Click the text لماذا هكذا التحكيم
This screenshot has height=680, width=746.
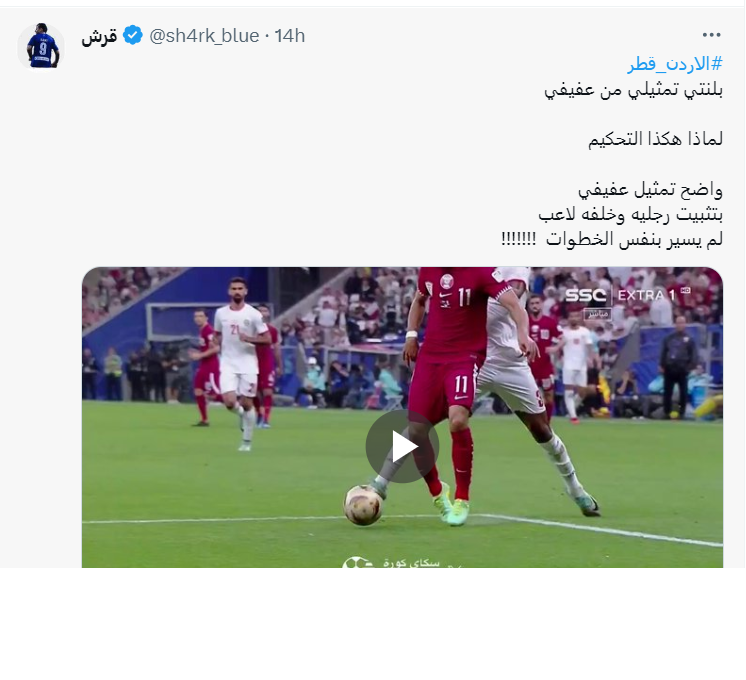click(x=655, y=139)
